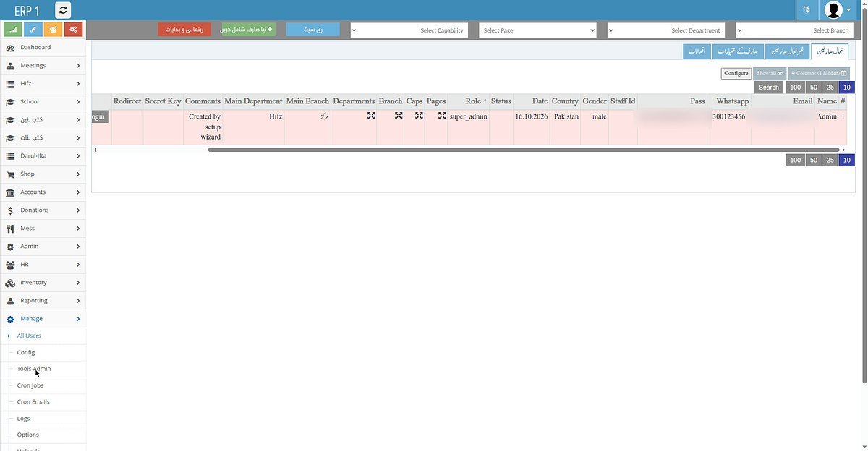This screenshot has width=868, height=452.
Task: Click the School list icon
Action: pos(10,102)
